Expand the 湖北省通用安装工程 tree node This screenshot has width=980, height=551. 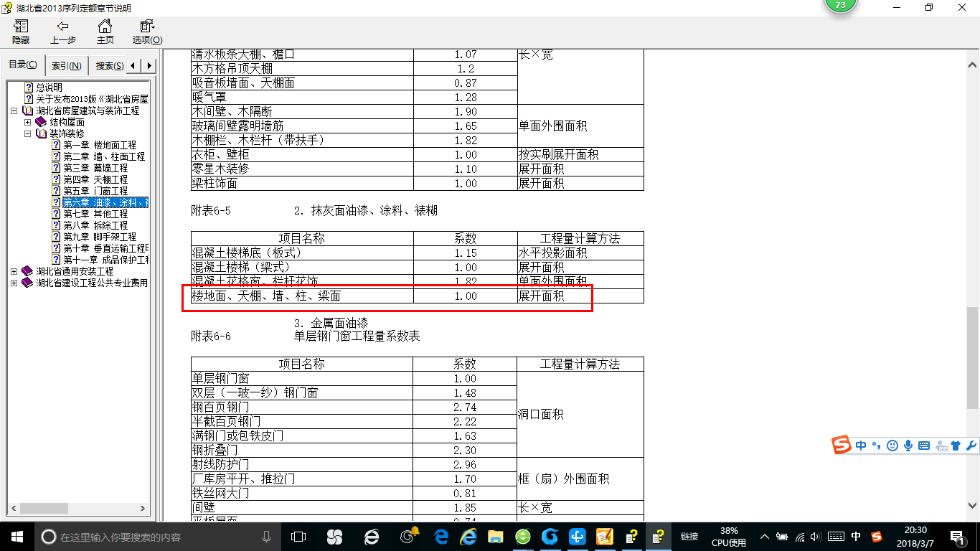[x=15, y=271]
